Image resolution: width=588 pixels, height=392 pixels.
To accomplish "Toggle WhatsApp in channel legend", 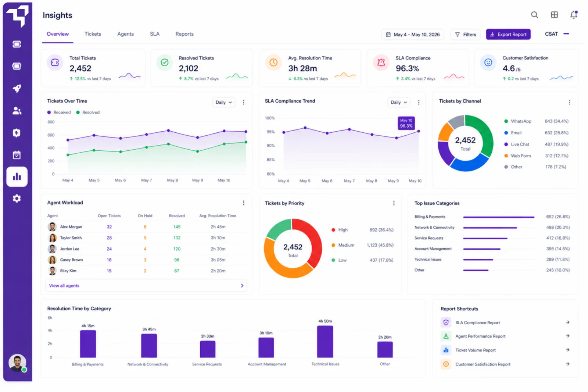I will pos(517,121).
